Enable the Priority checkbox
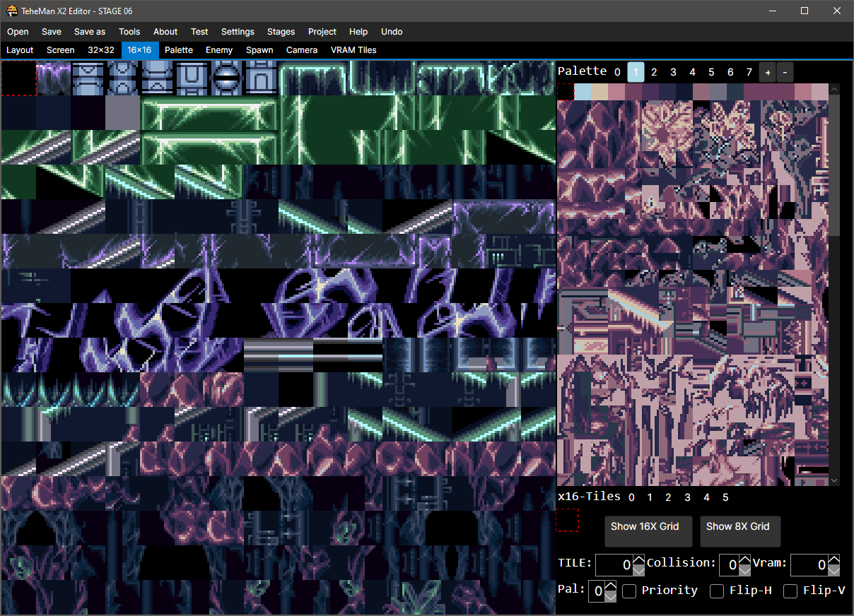This screenshot has height=616, width=854. 629,591
